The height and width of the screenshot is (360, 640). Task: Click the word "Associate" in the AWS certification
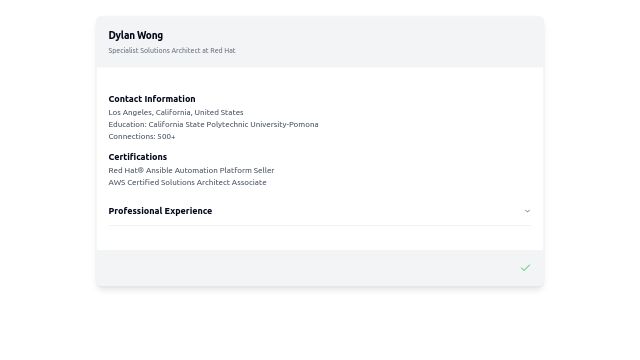pos(249,182)
